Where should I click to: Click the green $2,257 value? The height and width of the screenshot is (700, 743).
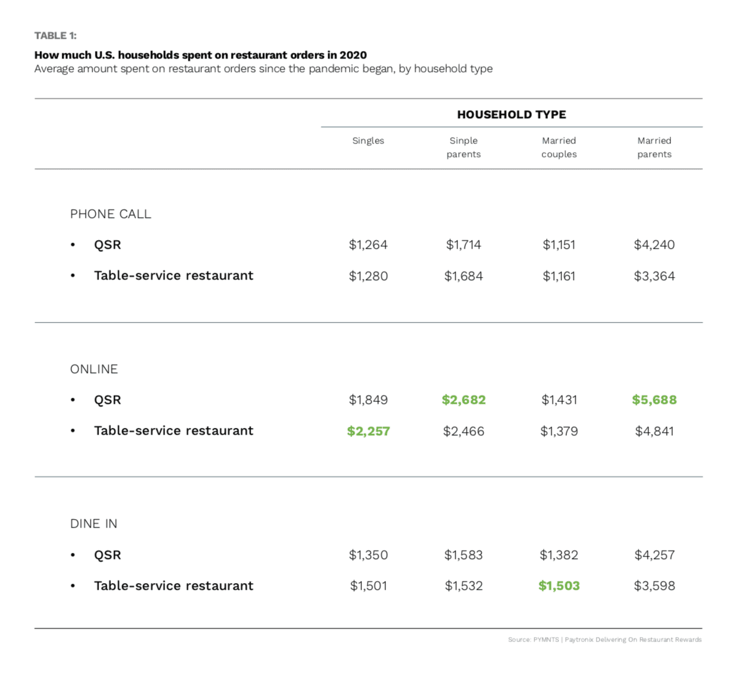(368, 432)
